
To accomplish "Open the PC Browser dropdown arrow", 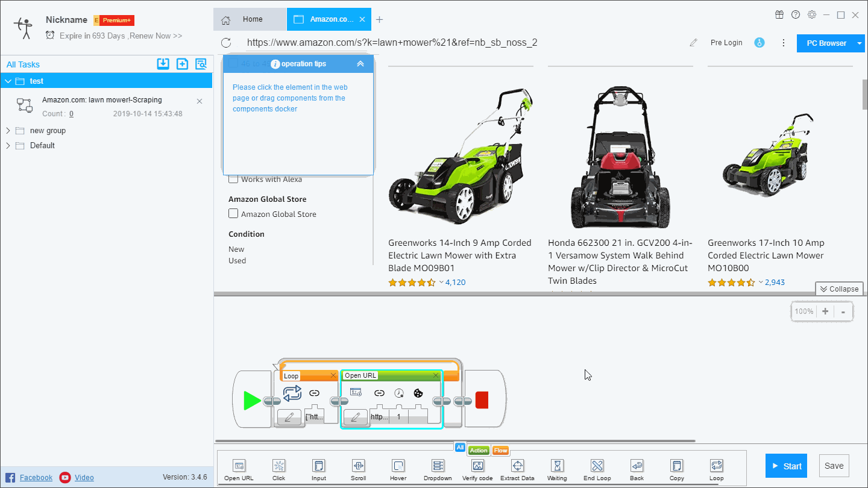I will tap(860, 43).
